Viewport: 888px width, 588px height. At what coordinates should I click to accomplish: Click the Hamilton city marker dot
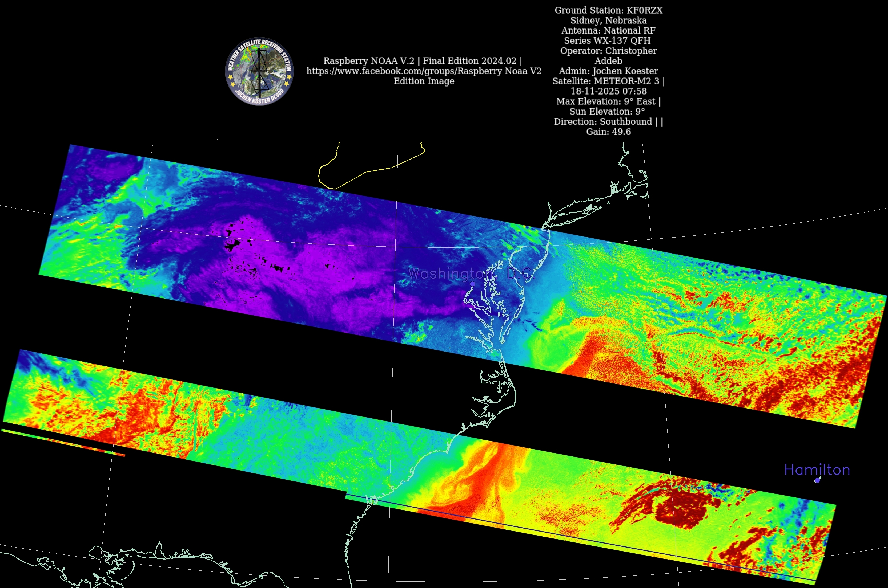click(x=817, y=480)
